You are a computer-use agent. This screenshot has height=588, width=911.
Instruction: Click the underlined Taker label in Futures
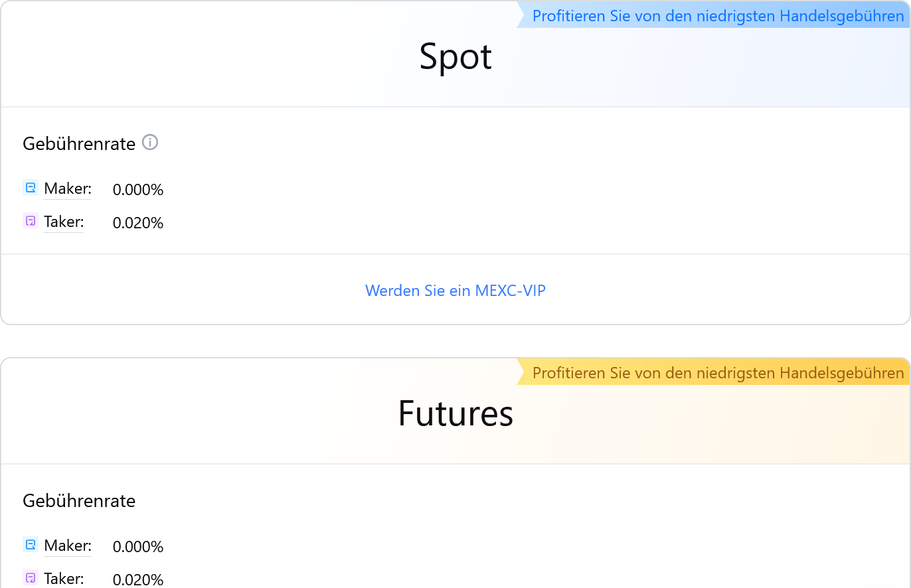pyautogui.click(x=64, y=578)
